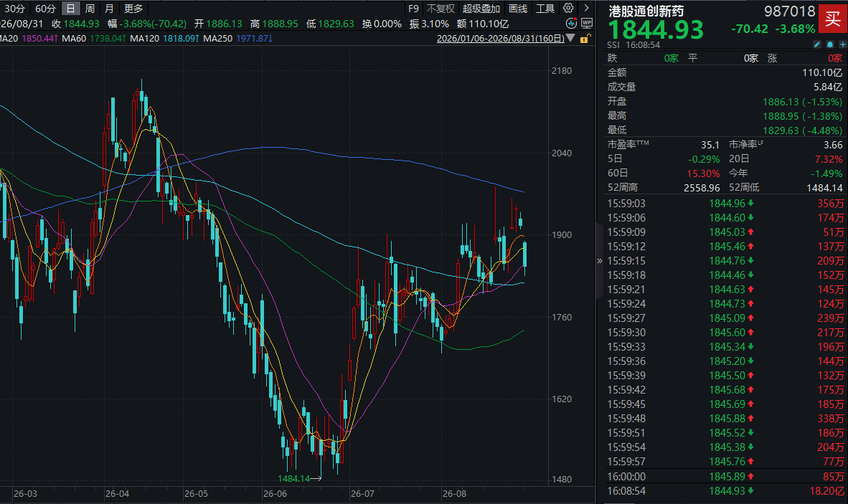The image size is (848, 504).
Task: Select the 15:59:03 trade tick row
Action: [725, 204]
